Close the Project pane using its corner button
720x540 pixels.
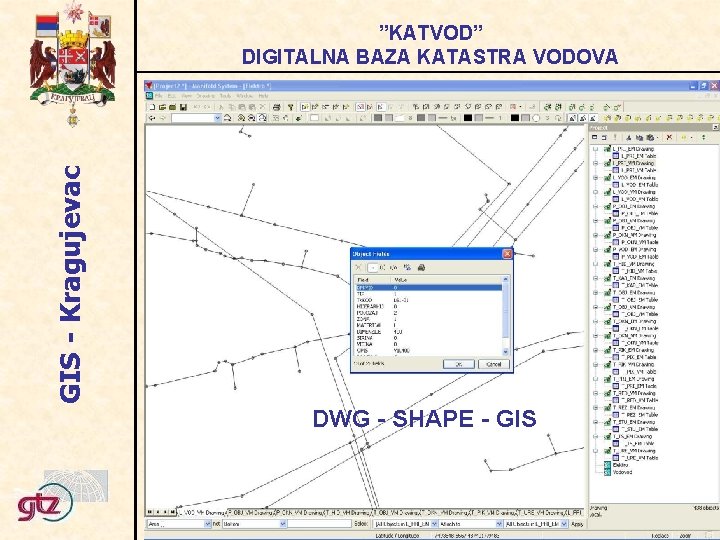(x=715, y=127)
